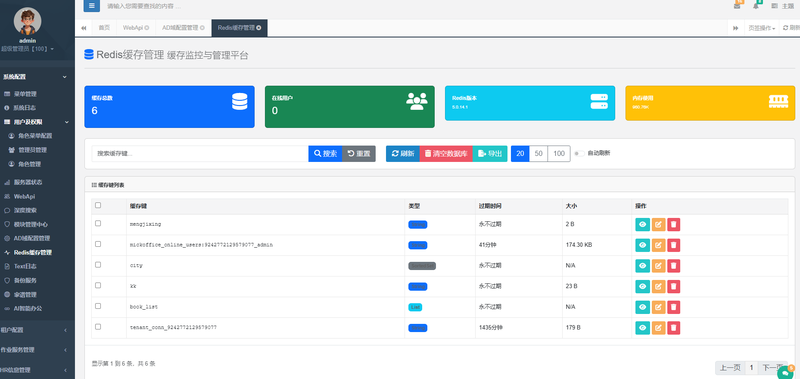This screenshot has height=379, width=800.
Task: Open 角色菜单配置 in the sidebar
Action: 35,136
